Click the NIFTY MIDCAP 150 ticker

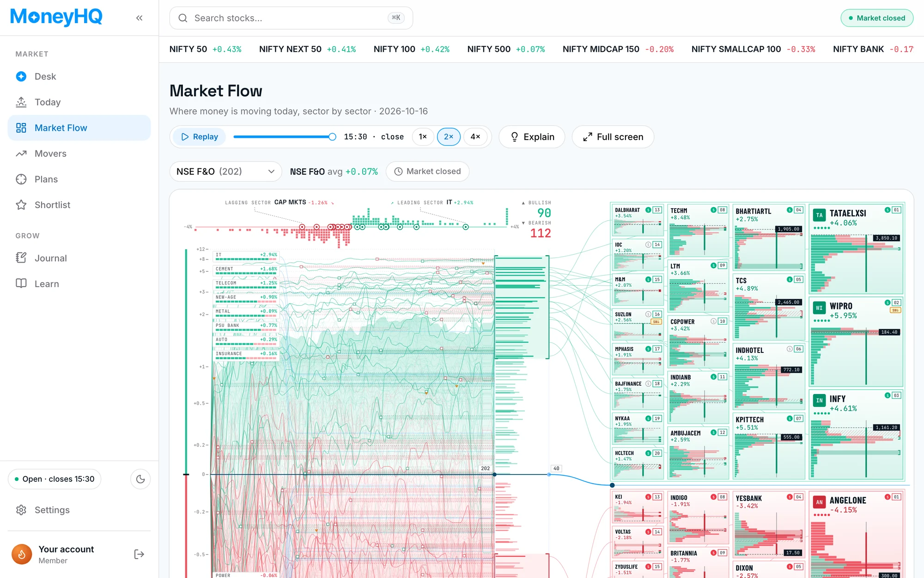[618, 49]
